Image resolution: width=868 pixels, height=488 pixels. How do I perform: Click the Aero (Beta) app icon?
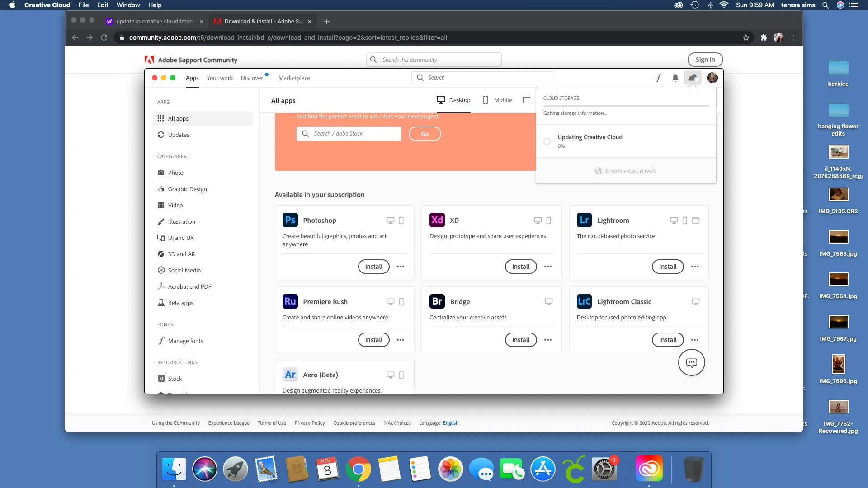point(290,375)
